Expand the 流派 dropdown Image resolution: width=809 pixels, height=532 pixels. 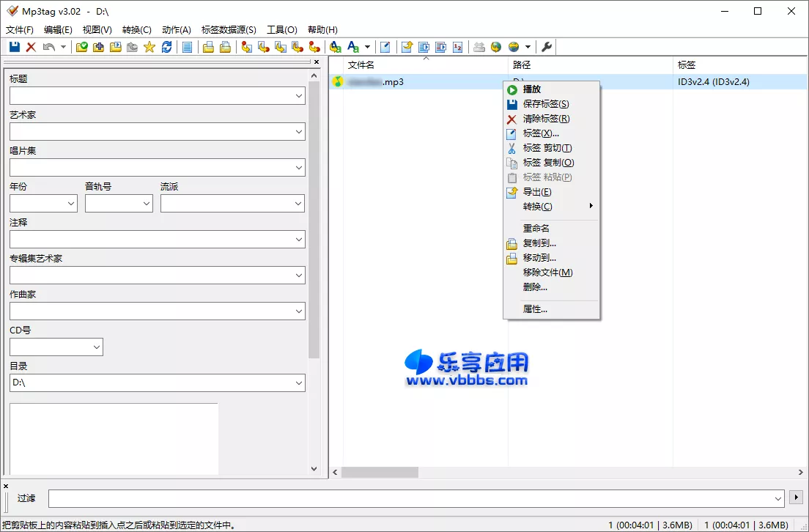click(298, 203)
